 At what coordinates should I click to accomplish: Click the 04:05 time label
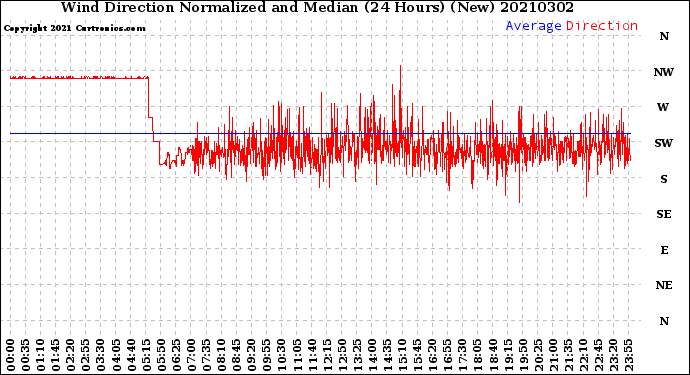[116, 355]
